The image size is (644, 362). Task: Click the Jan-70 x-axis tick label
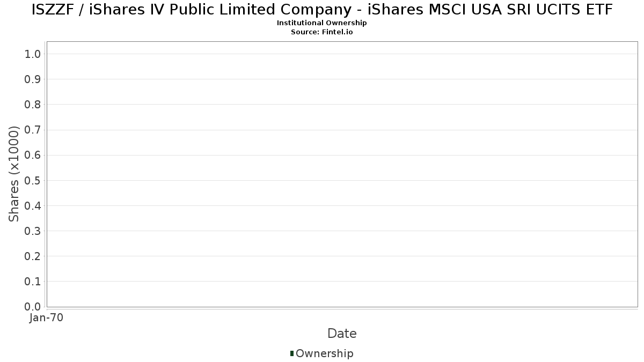coord(47,318)
